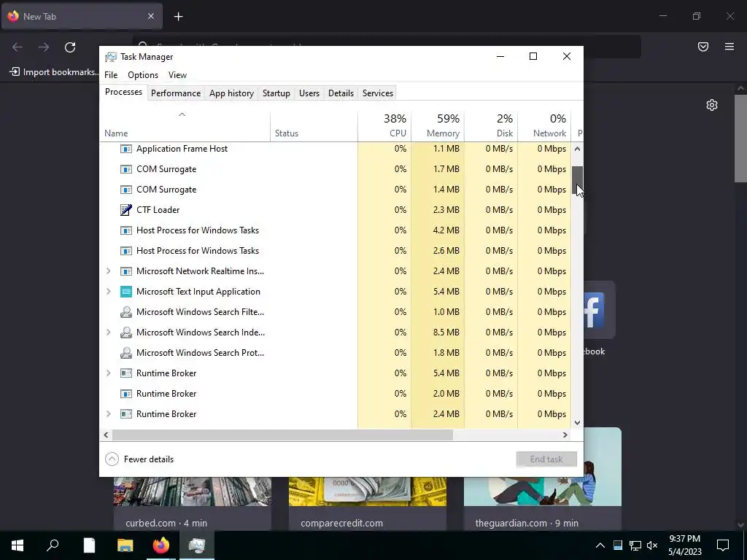Open Windows taskbar search
The image size is (747, 560).
(x=53, y=545)
